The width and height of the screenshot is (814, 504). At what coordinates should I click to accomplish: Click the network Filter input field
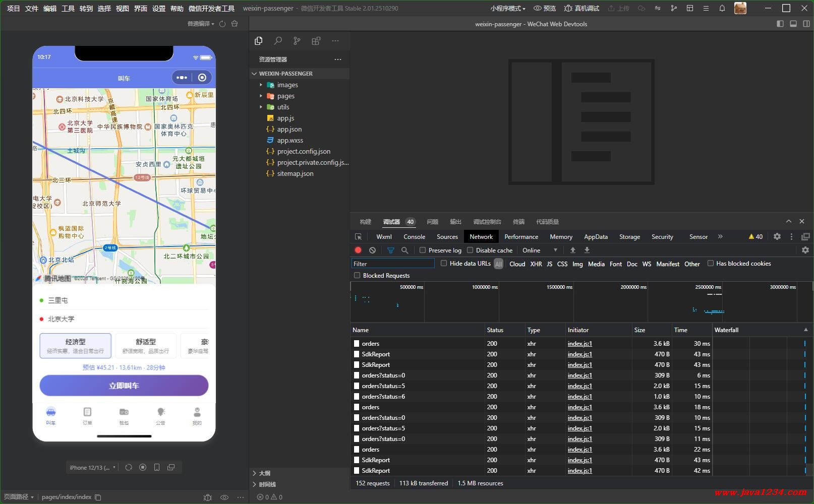coord(393,263)
